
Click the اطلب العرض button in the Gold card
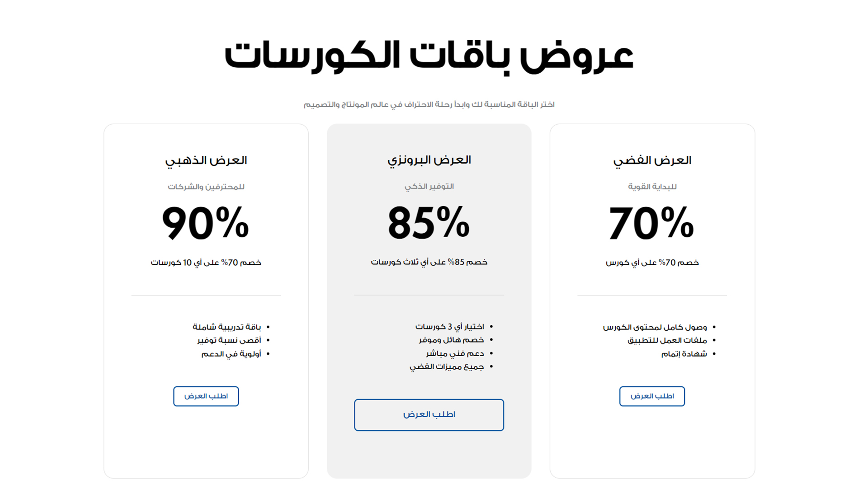tap(206, 396)
